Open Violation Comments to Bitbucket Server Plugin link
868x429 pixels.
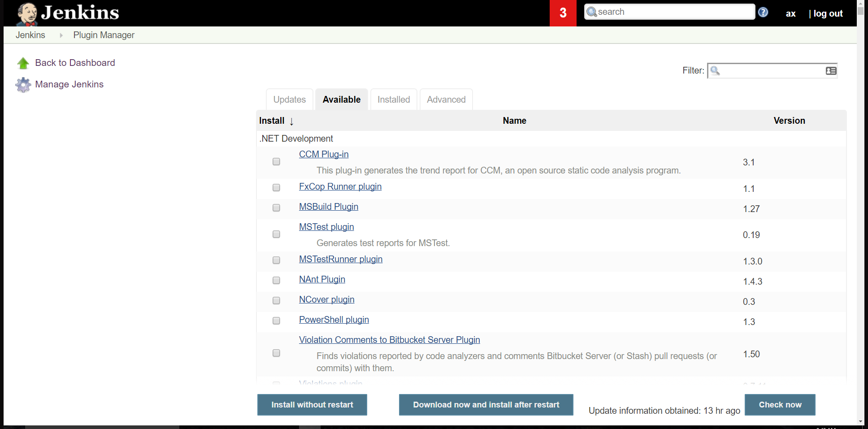[390, 340]
